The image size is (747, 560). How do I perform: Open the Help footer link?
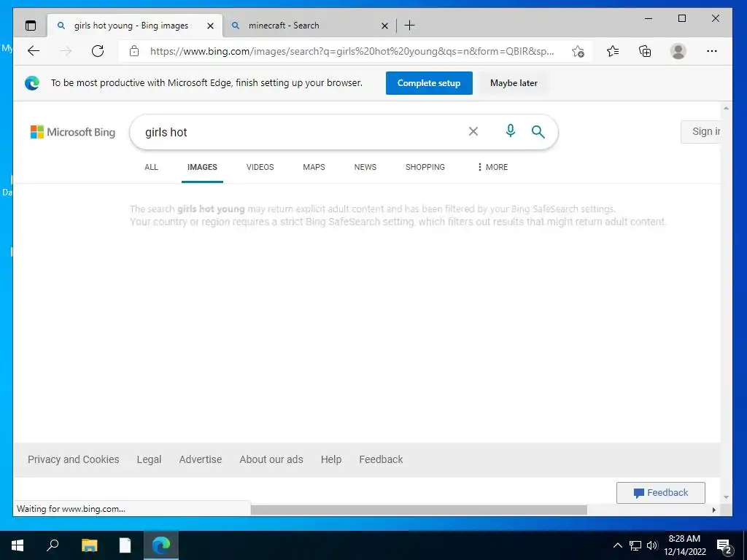pos(331,459)
